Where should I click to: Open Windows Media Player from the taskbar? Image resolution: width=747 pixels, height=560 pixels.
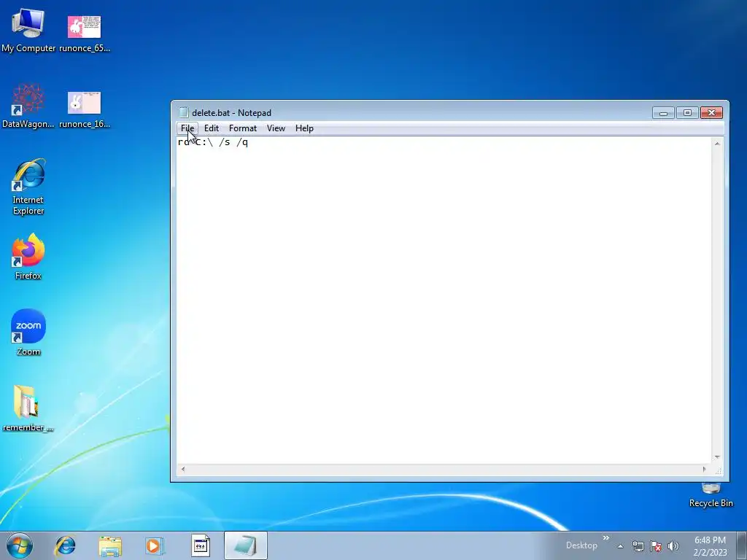(x=154, y=545)
